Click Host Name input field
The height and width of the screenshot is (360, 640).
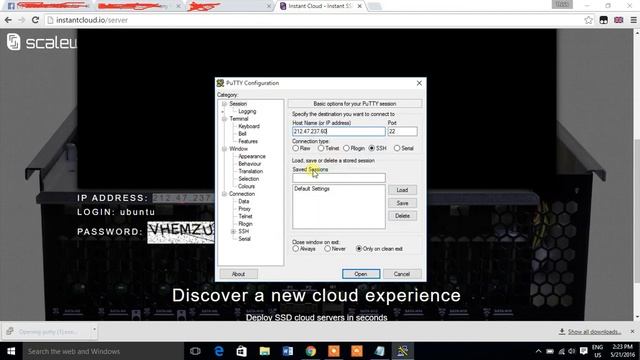[x=338, y=131]
